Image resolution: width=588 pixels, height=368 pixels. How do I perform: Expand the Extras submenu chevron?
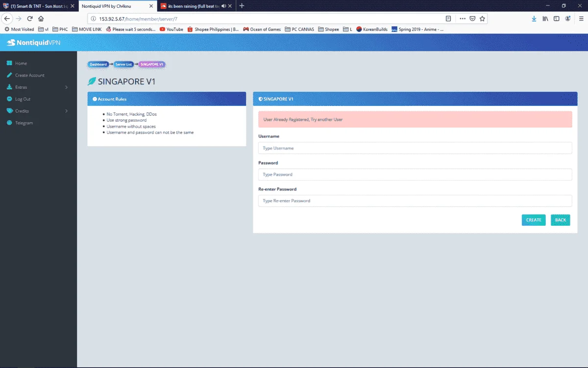[66, 87]
